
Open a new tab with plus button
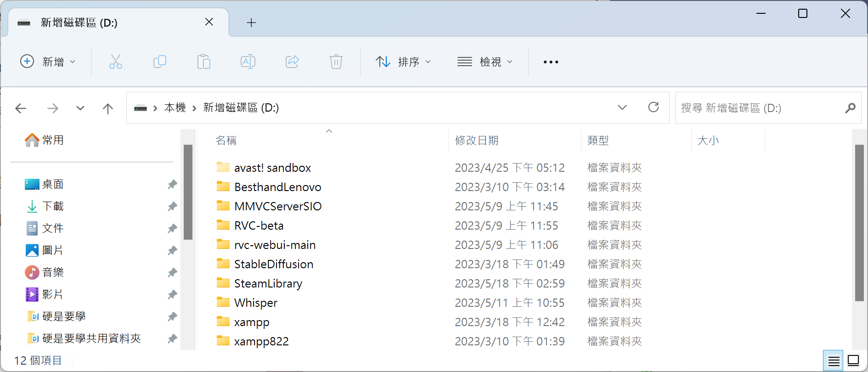pyautogui.click(x=251, y=23)
